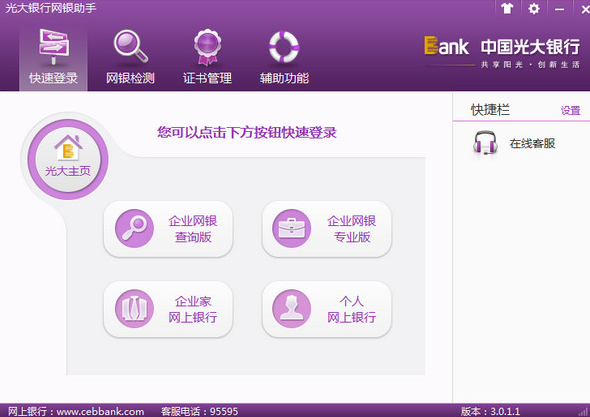The width and height of the screenshot is (590, 417).
Task: Open the 证书管理 badge icon
Action: (207, 47)
